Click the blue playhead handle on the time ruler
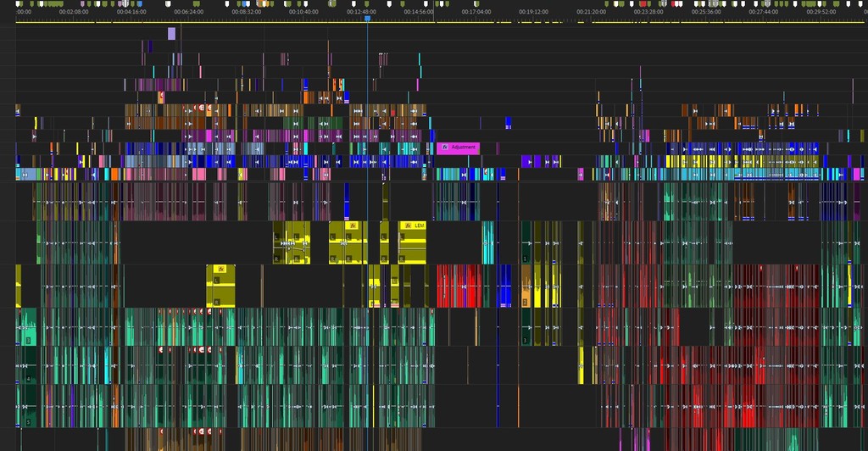The width and height of the screenshot is (868, 451). click(367, 19)
